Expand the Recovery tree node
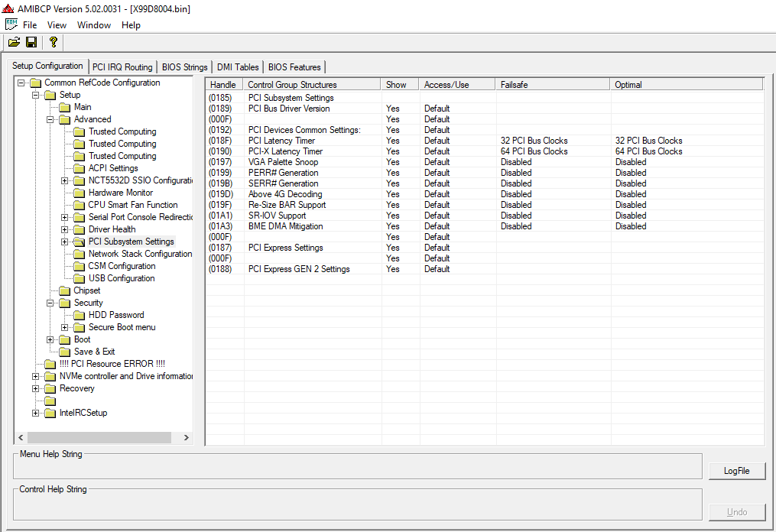The height and width of the screenshot is (532, 776). (x=36, y=389)
